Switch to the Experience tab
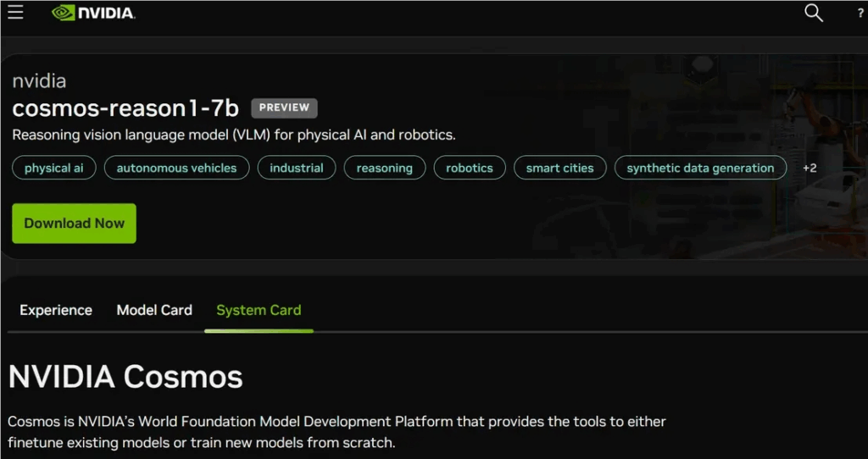Screen dimensions: 868x459 pos(56,310)
